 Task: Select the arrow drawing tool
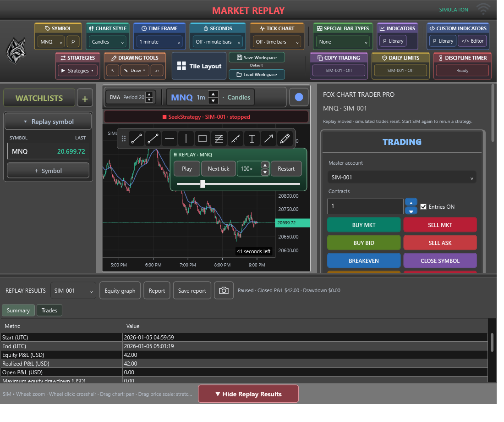pos(268,139)
